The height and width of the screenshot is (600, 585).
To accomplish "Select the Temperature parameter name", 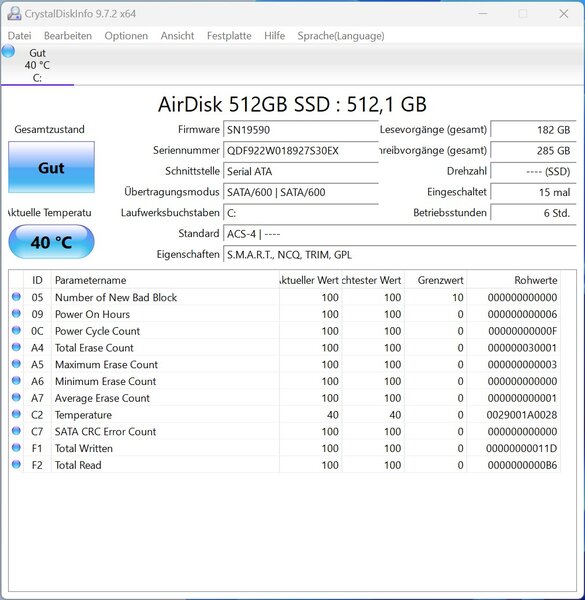I will point(83,415).
